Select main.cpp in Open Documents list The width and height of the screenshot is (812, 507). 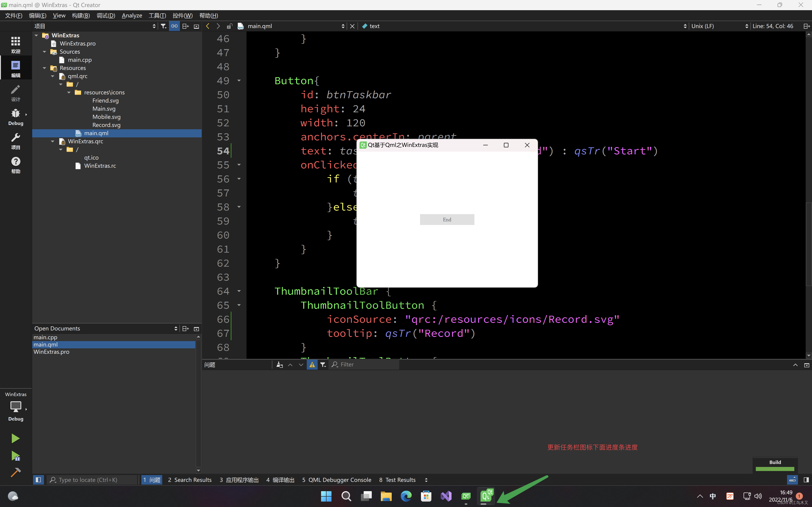[46, 337]
